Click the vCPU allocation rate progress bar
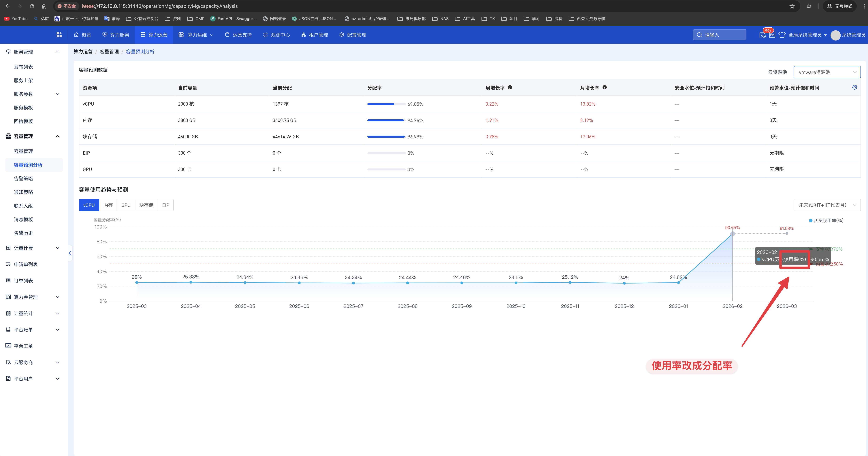Screen dimensions: 868x456 point(386,104)
